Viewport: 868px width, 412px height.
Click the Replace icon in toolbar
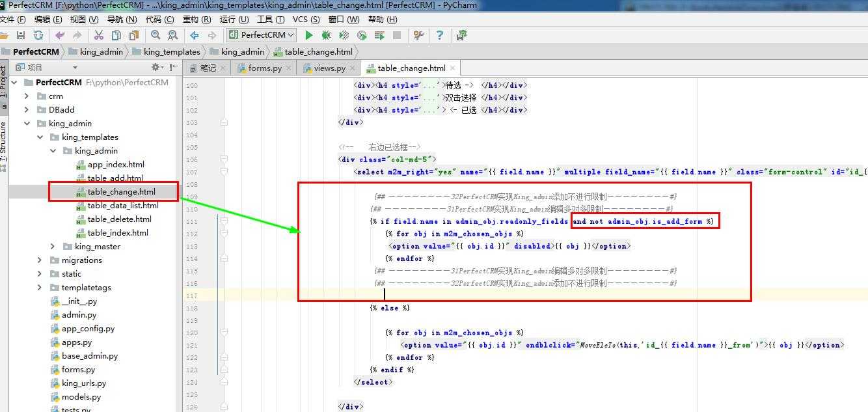pyautogui.click(x=172, y=35)
